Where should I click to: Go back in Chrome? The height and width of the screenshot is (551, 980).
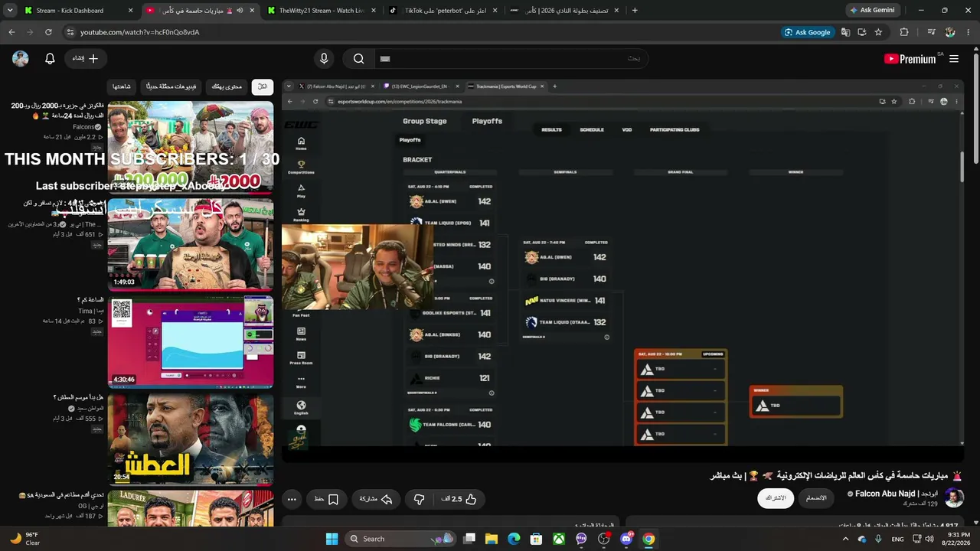coord(11,32)
